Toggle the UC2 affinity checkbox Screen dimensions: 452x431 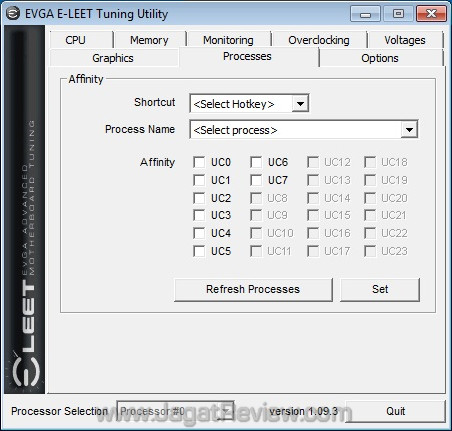coord(199,198)
